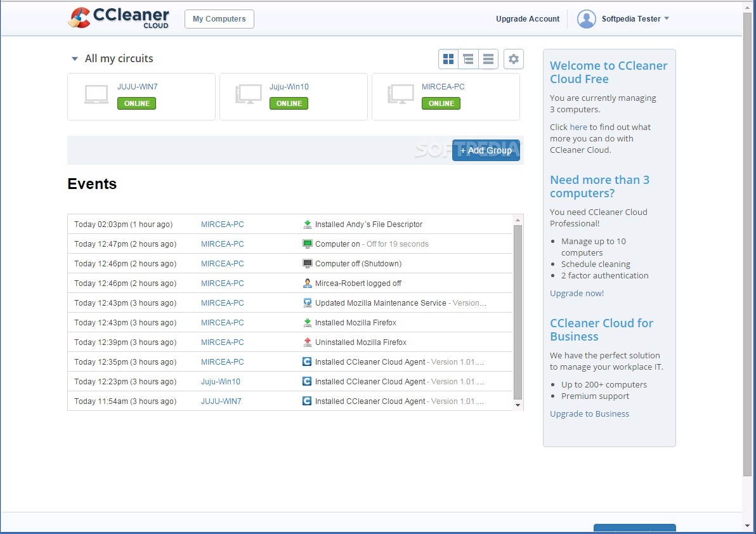Open the MIRCEA-PC computer card link
Viewport: 756px width, 534px height.
[x=443, y=87]
